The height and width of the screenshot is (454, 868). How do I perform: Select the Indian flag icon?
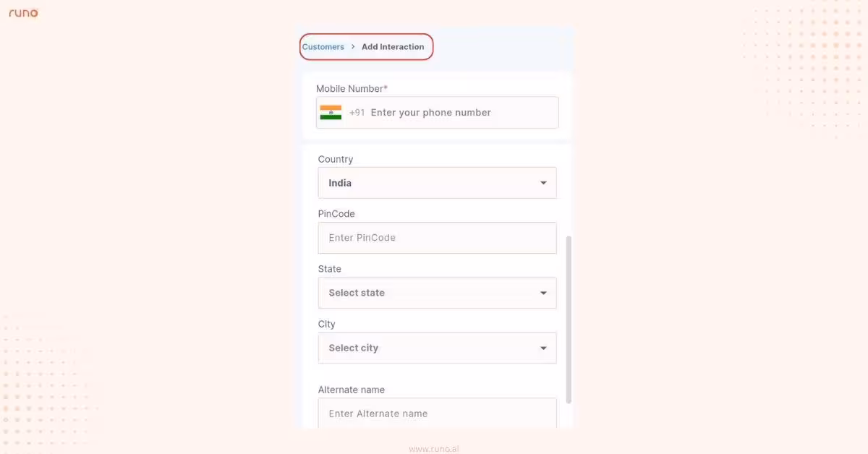331,112
